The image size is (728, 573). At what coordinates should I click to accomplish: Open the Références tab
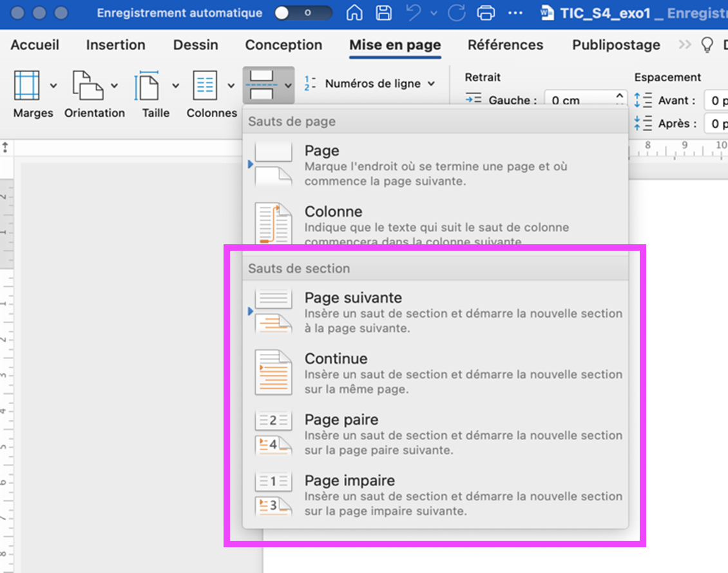tap(505, 44)
